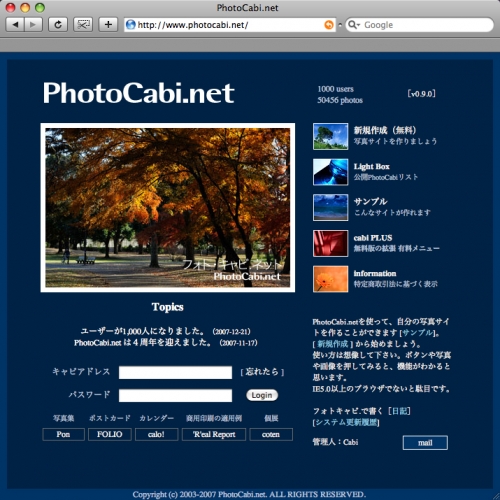Open the orange flower information thumbnail

pos(330,279)
